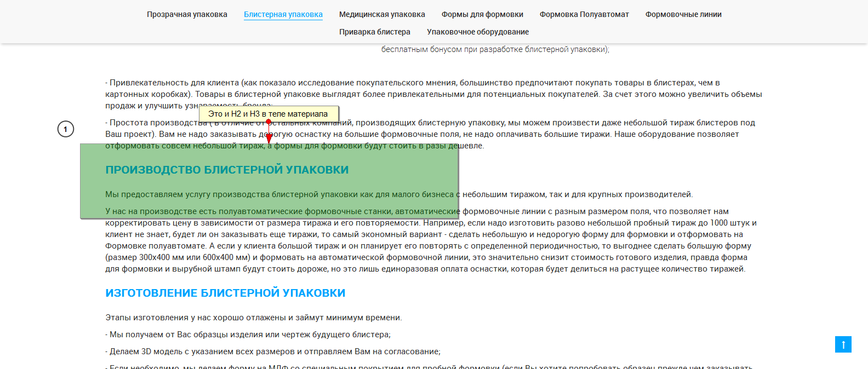
Task: Open the Упаковочное оборудование menu item
Action: (478, 32)
